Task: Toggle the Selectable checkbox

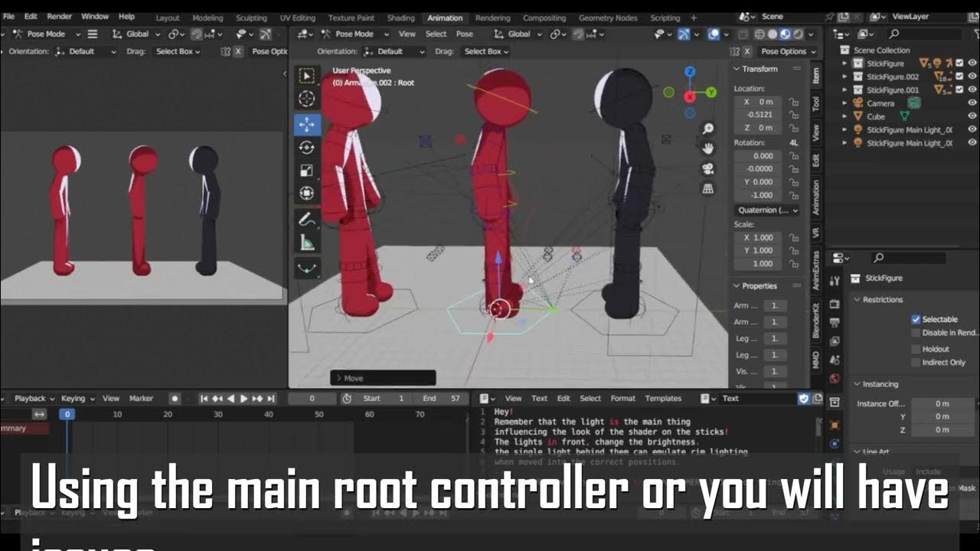Action: point(916,319)
